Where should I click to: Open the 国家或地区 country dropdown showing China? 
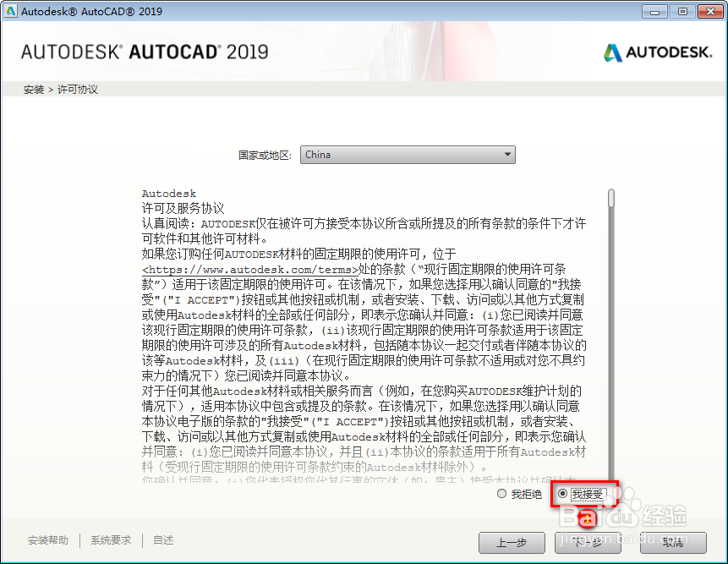pos(408,155)
